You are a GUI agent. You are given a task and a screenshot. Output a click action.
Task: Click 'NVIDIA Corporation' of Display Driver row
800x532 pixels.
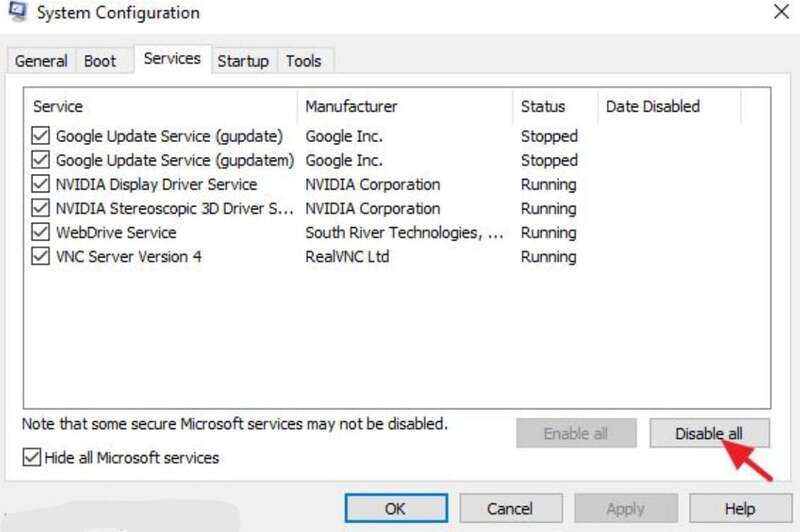pyautogui.click(x=372, y=184)
